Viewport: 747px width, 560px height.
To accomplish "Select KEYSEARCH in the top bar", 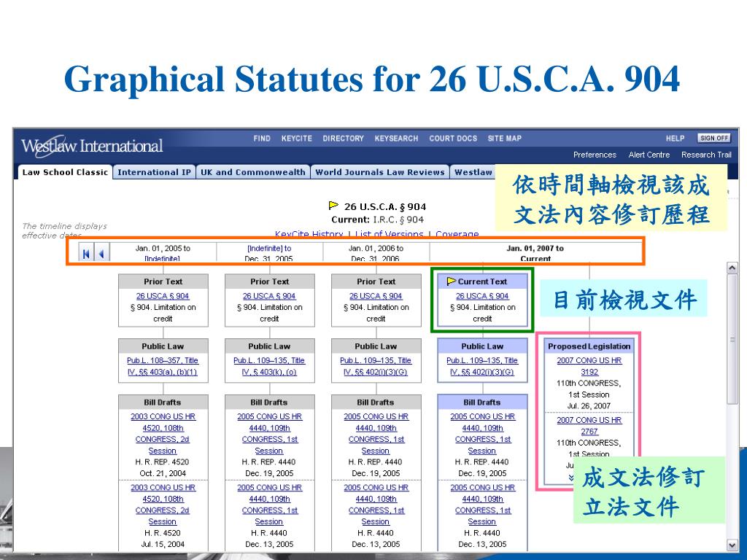I will (396, 138).
